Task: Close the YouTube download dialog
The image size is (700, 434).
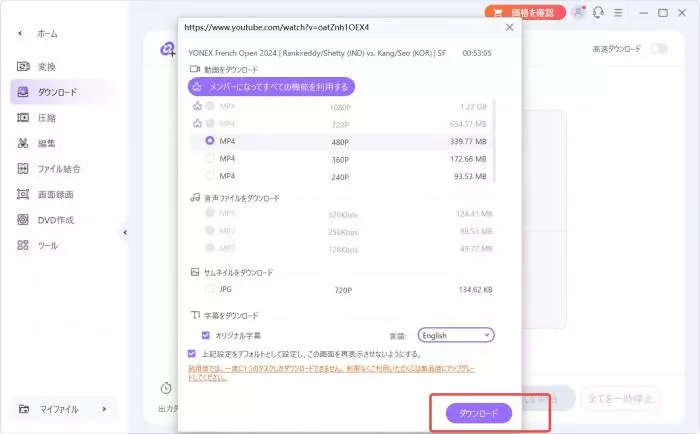Action: coord(509,28)
